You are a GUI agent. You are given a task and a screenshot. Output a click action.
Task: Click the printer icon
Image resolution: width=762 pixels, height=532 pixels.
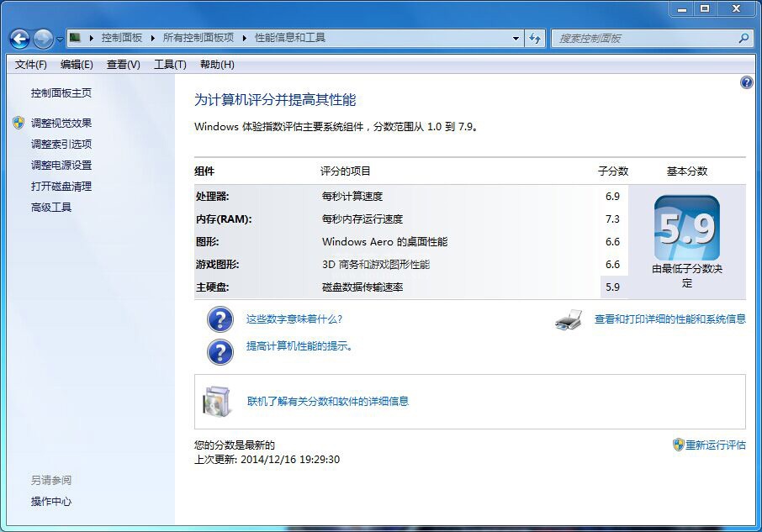coord(569,320)
